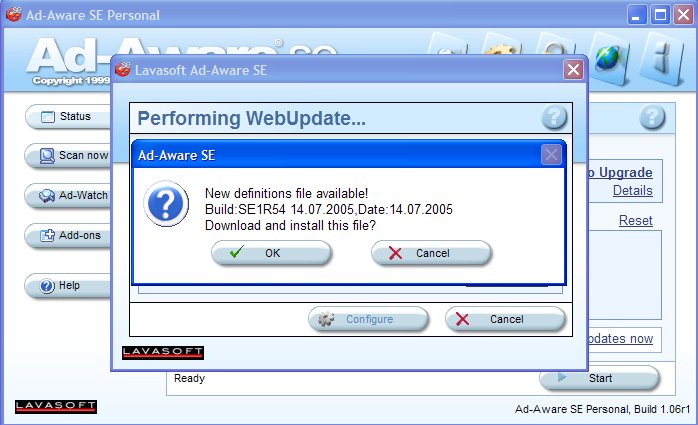Click 'Ad-Aware SE Personal, Build 1.06r1' text
This screenshot has height=425, width=698.
click(602, 409)
